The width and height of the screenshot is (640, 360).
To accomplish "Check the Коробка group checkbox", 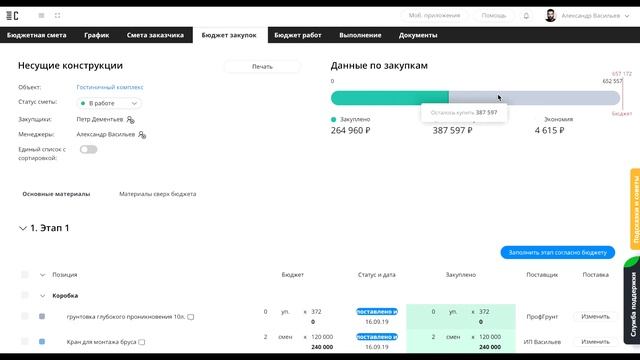I will (x=25, y=295).
